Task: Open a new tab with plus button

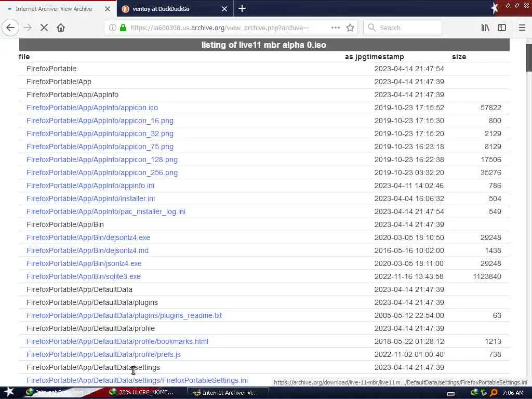Action: point(242,8)
